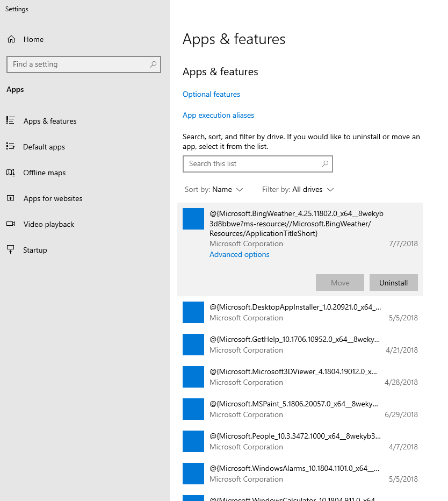Open Advanced options for BingWeather
This screenshot has width=448, height=501.
pos(239,254)
